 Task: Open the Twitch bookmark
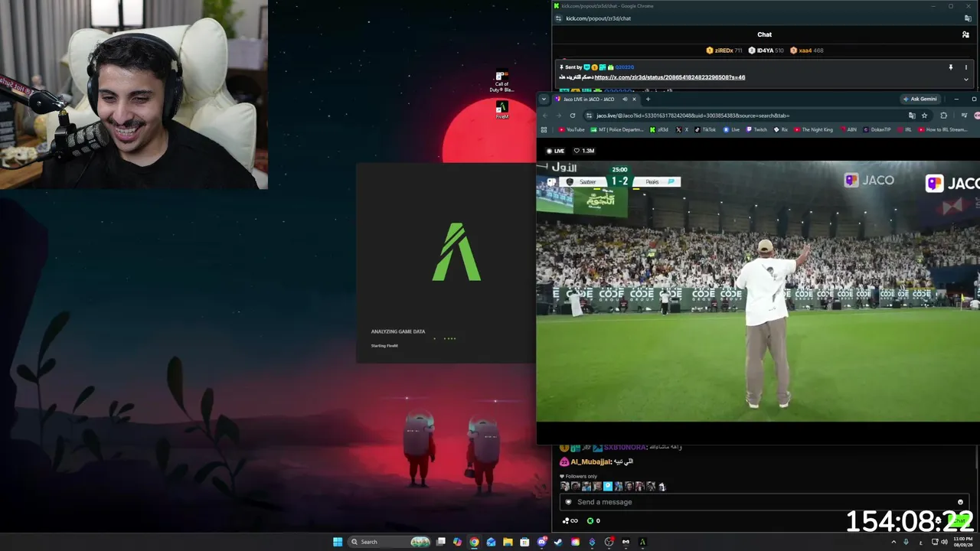756,130
